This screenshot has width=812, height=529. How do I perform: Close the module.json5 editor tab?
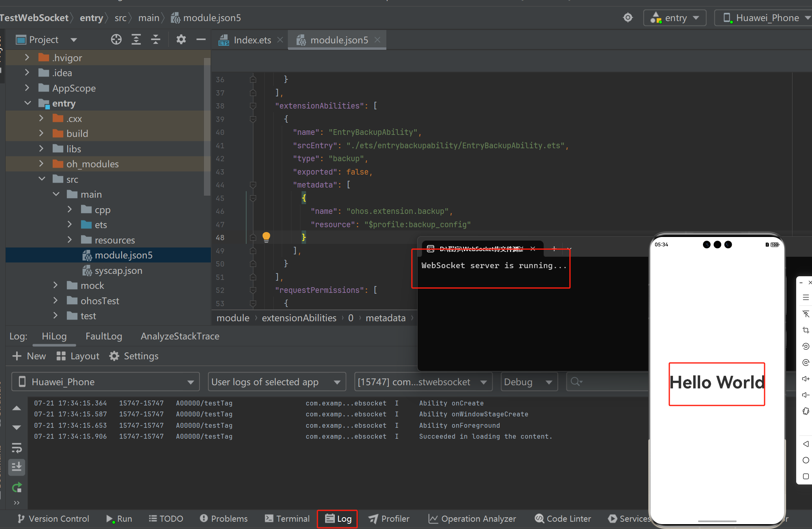pyautogui.click(x=377, y=40)
